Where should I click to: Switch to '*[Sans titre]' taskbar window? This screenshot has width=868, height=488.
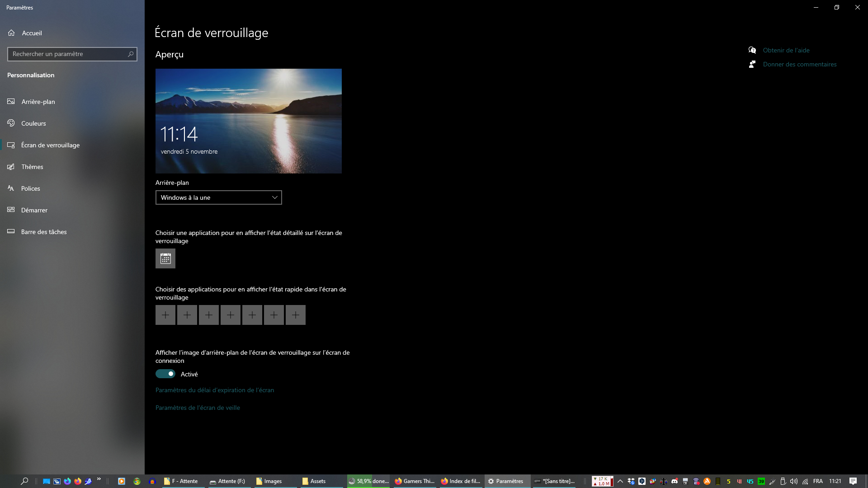click(555, 481)
